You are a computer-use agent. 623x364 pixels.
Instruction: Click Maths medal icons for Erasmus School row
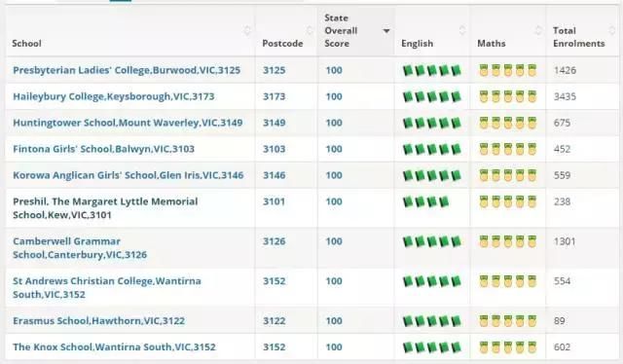pyautogui.click(x=508, y=320)
